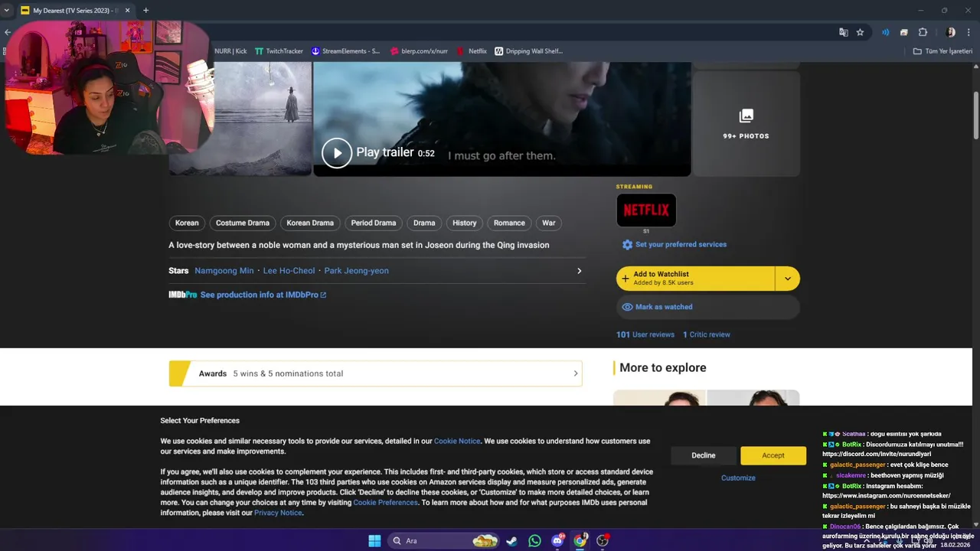The image size is (980, 551).
Task: Decline cookies in the preferences banner
Action: (x=704, y=455)
